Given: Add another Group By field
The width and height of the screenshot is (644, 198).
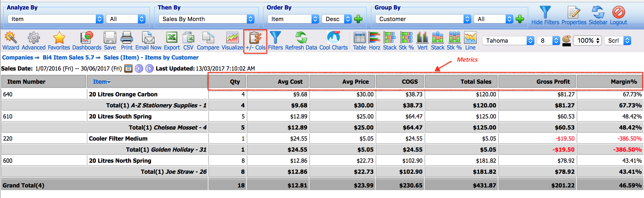Looking at the screenshot, I should click(x=520, y=19).
